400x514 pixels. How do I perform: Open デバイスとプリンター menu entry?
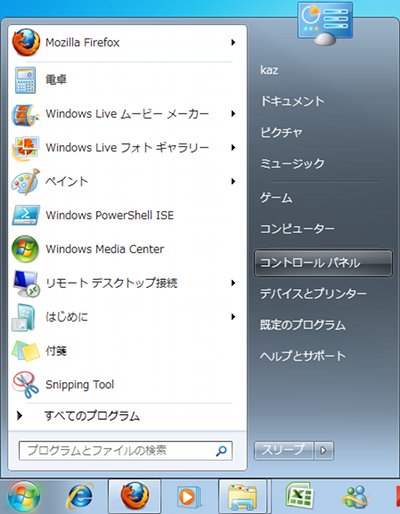coord(313,294)
